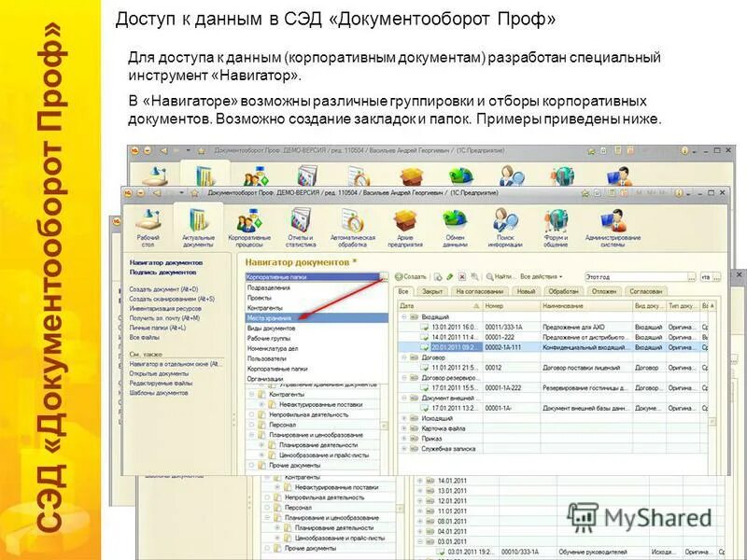This screenshot has height=560, width=747.
Task: Switch to the На согласовании tab
Action: pos(479,291)
